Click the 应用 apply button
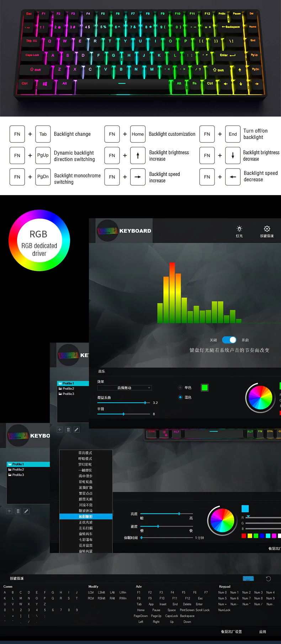Image resolution: width=281 pixels, height=644 pixels. (263, 632)
